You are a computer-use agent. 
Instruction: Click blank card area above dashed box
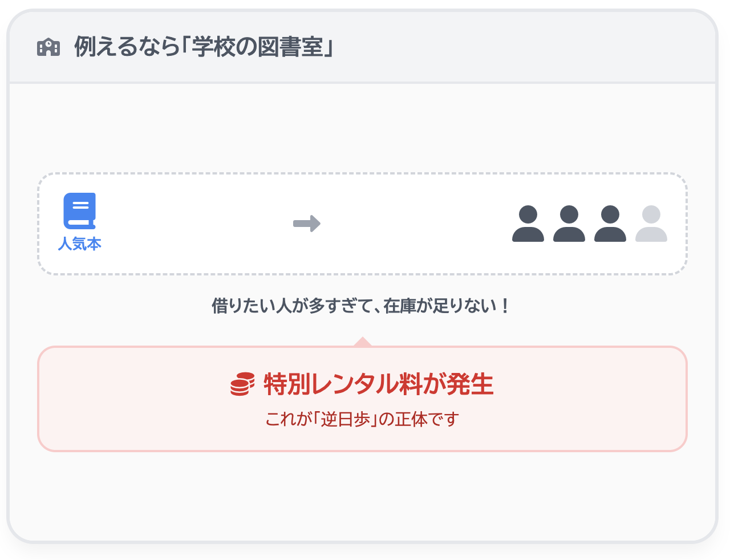click(362, 128)
